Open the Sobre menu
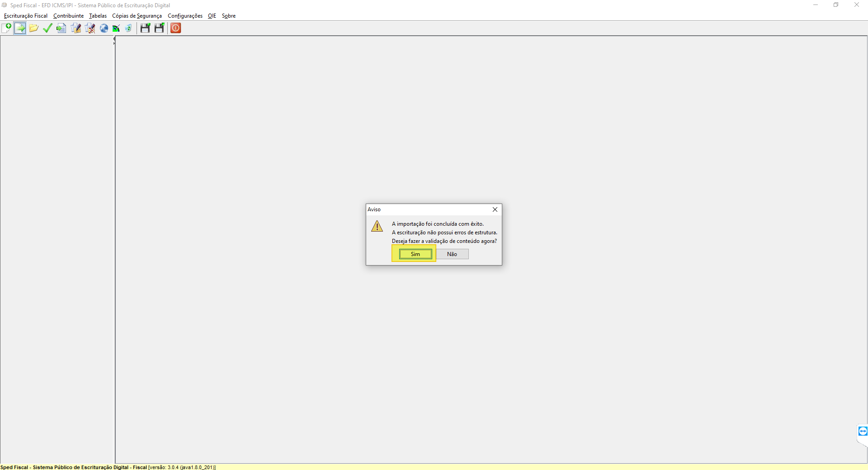This screenshot has height=470, width=868. coord(229,16)
